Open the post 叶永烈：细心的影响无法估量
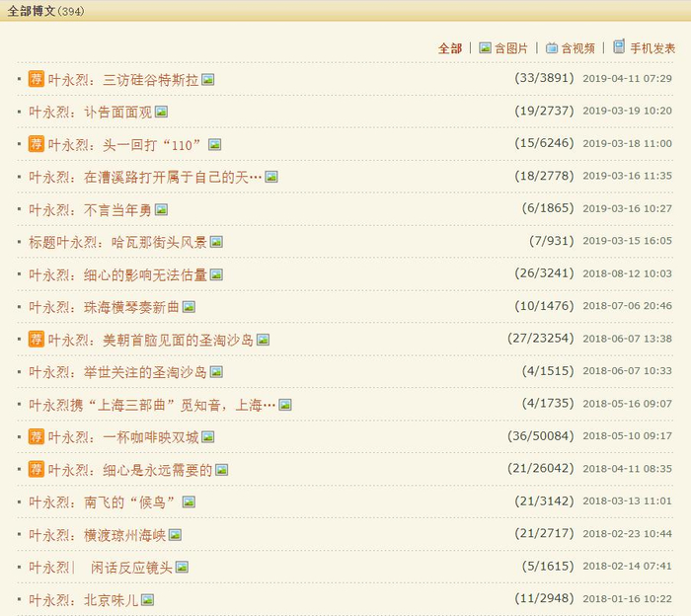The width and height of the screenshot is (691, 616). click(x=118, y=275)
